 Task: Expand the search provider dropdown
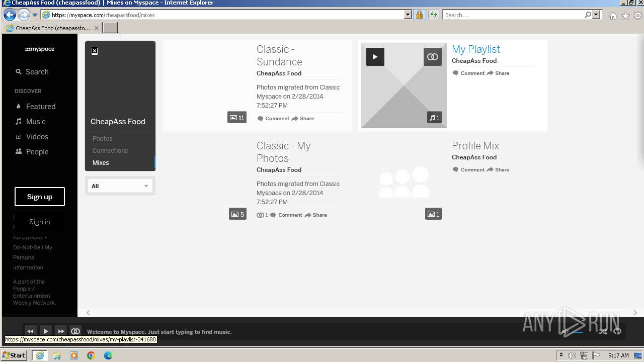click(596, 15)
